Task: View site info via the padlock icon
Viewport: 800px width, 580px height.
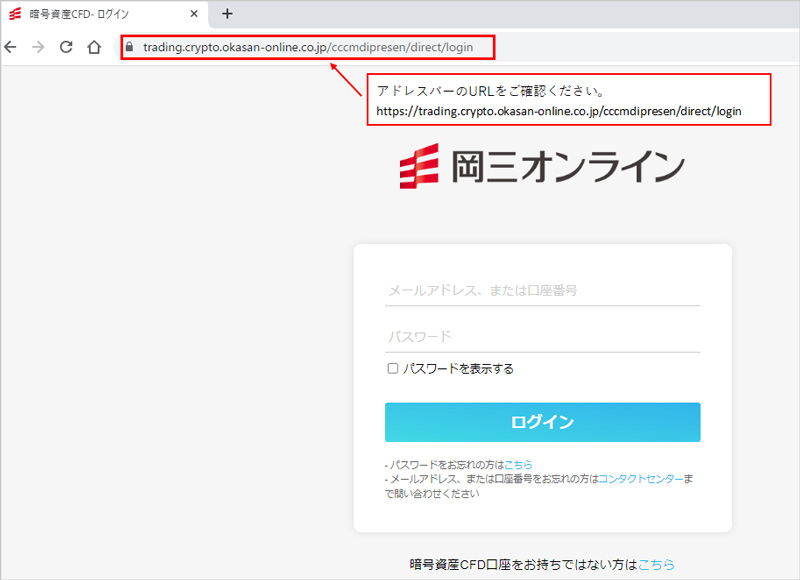Action: (130, 47)
